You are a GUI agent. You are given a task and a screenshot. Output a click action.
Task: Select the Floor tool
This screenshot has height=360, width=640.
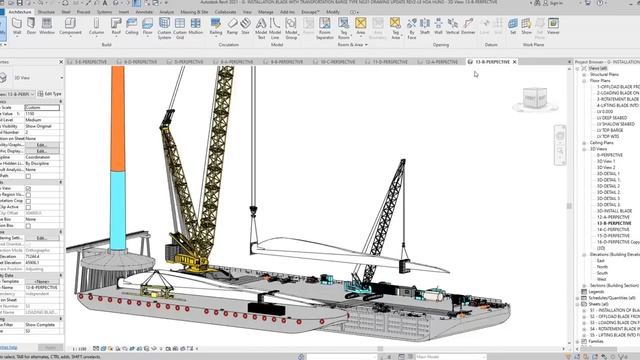[x=147, y=27]
